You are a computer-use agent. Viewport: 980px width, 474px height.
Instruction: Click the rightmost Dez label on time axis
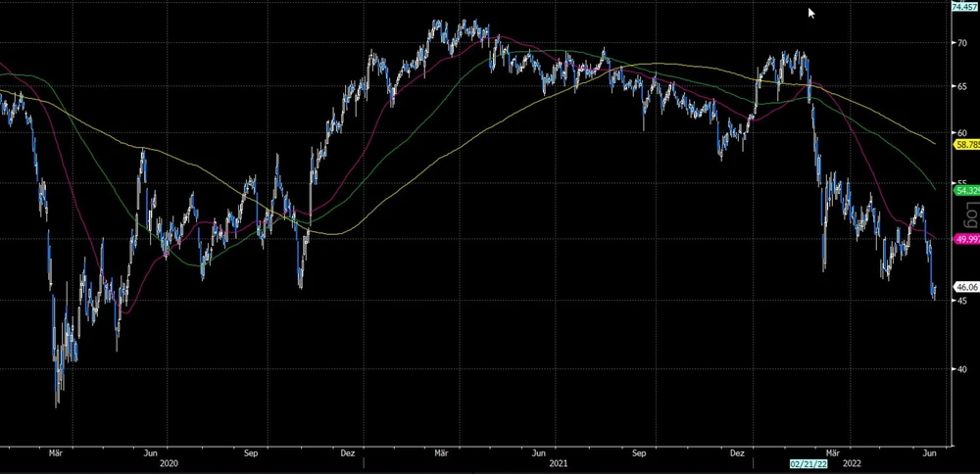(737, 453)
